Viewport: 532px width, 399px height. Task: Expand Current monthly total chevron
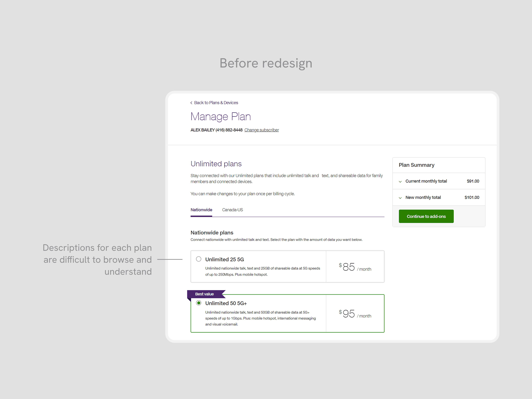pos(400,182)
